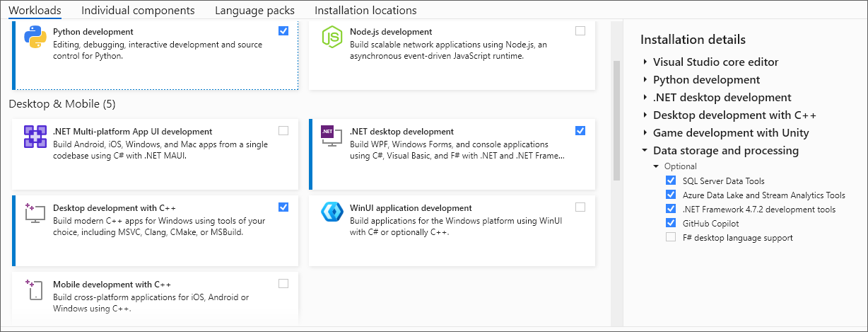This screenshot has height=332, width=868.
Task: Click the Node.js development workload icon
Action: click(x=332, y=37)
